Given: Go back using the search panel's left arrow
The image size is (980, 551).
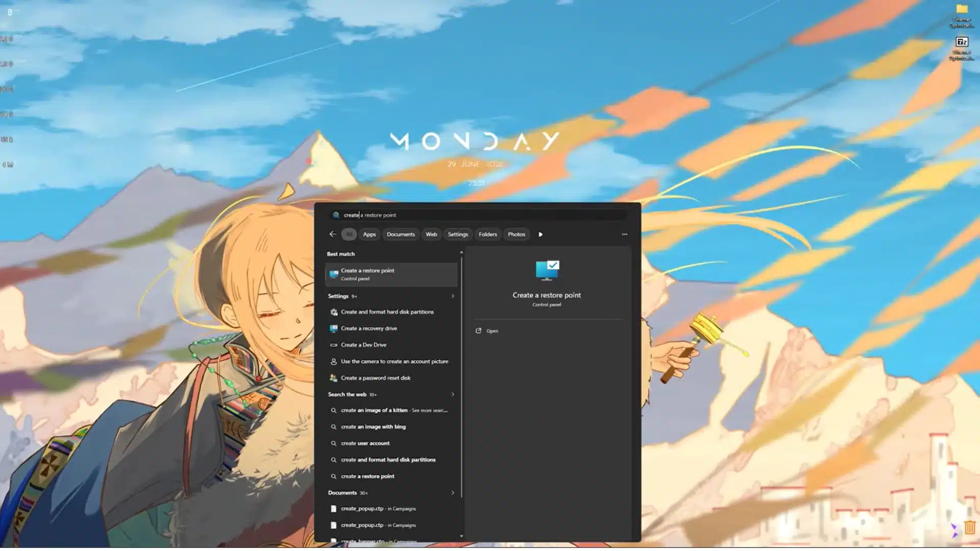Looking at the screenshot, I should coord(333,234).
